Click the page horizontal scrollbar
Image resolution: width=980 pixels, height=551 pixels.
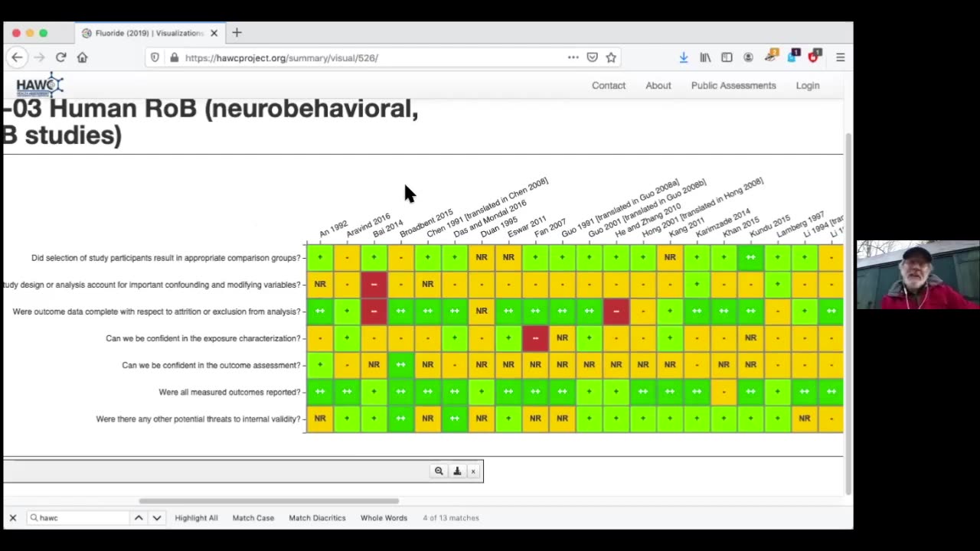click(x=269, y=501)
